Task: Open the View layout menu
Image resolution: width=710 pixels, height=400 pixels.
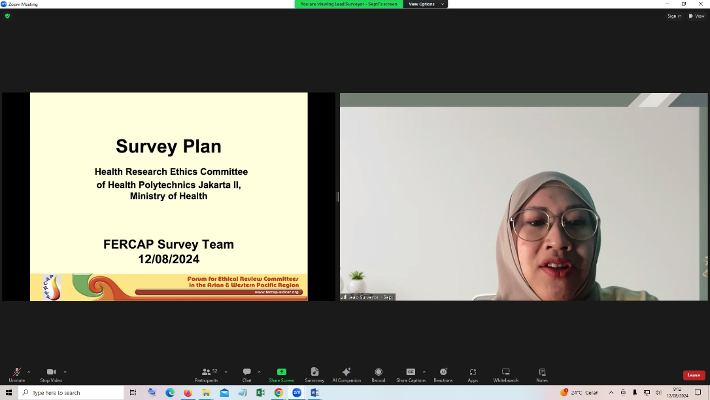Action: [697, 16]
